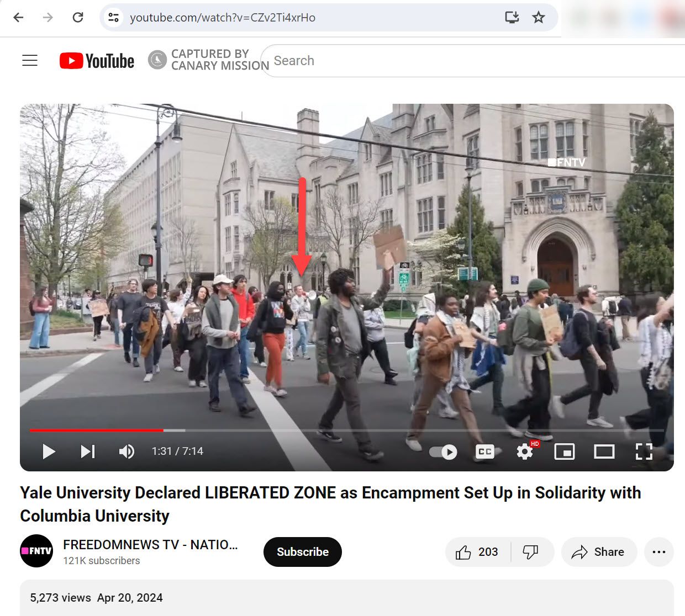Enable miniplayer mode
Viewport: 685px width, 616px height.
(x=564, y=452)
